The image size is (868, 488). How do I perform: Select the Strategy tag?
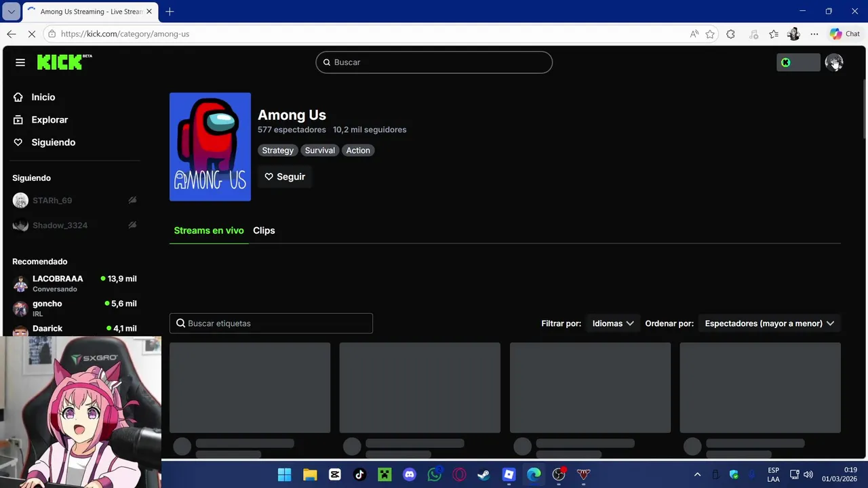tap(278, 150)
